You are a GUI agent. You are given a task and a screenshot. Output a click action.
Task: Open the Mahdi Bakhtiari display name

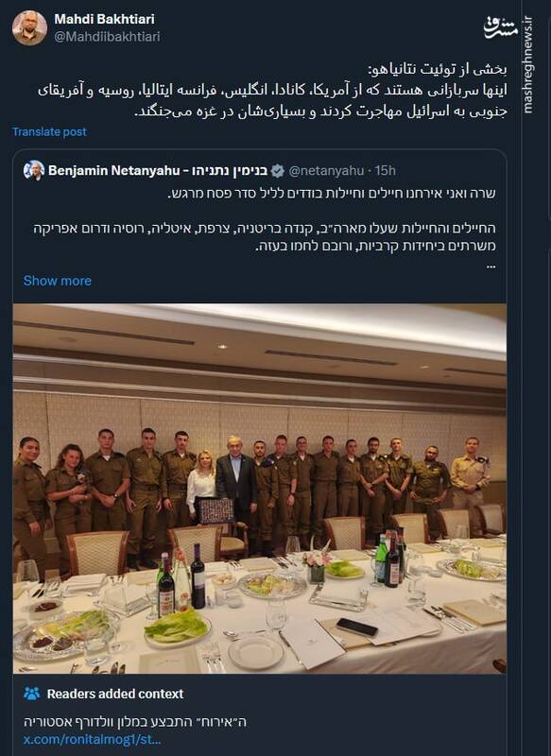pos(104,19)
